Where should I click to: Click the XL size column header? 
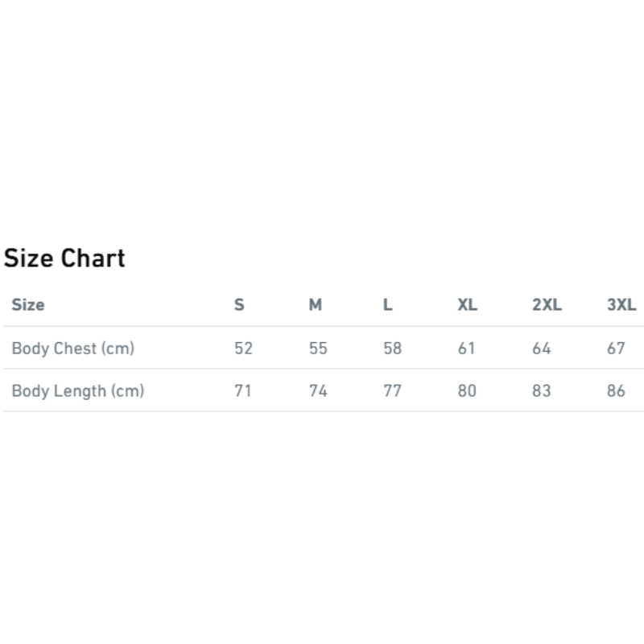tap(468, 305)
